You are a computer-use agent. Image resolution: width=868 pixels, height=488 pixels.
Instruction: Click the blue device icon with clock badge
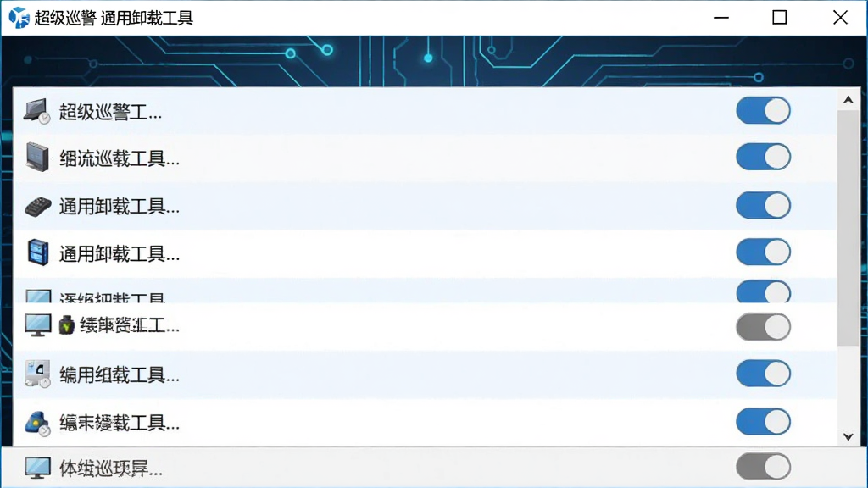37,424
